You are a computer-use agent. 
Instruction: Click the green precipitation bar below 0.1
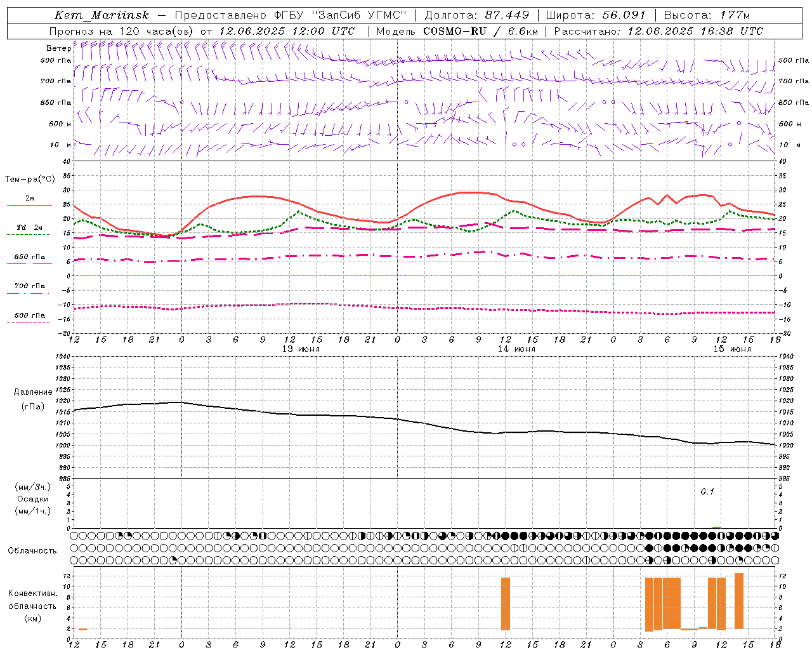click(716, 527)
